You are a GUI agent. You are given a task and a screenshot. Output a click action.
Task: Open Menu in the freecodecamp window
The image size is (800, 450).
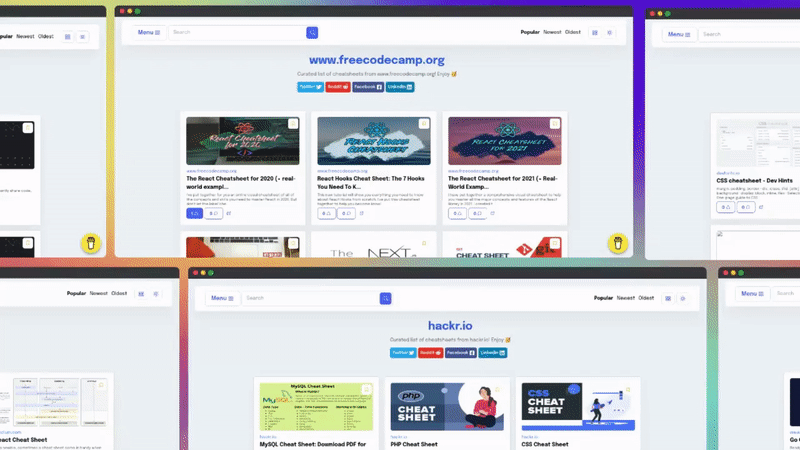[x=148, y=32]
